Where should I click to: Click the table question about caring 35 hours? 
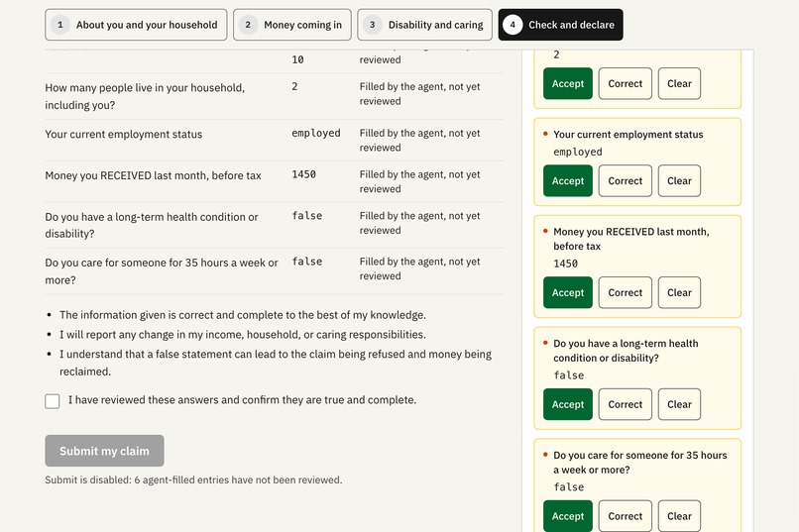(x=162, y=271)
